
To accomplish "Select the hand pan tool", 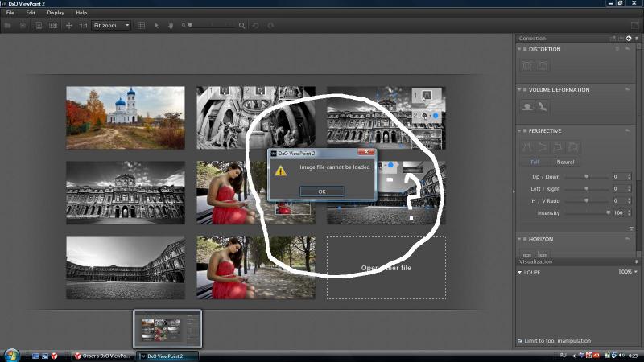I will [x=171, y=26].
